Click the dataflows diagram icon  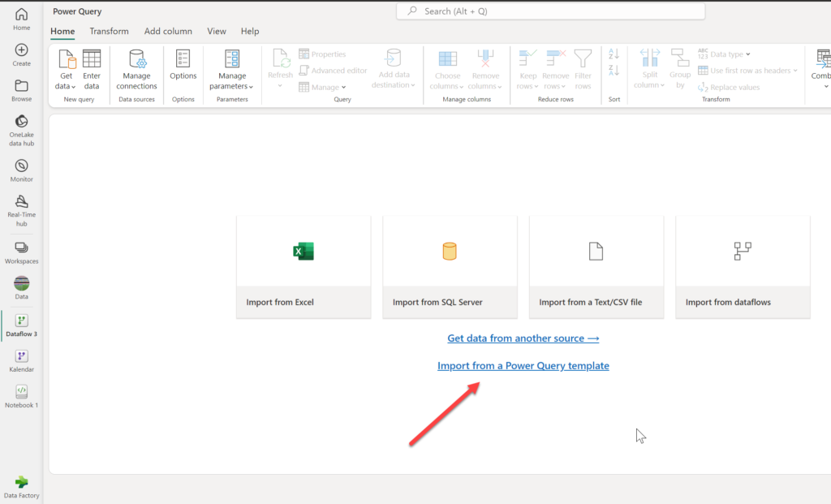coord(743,252)
